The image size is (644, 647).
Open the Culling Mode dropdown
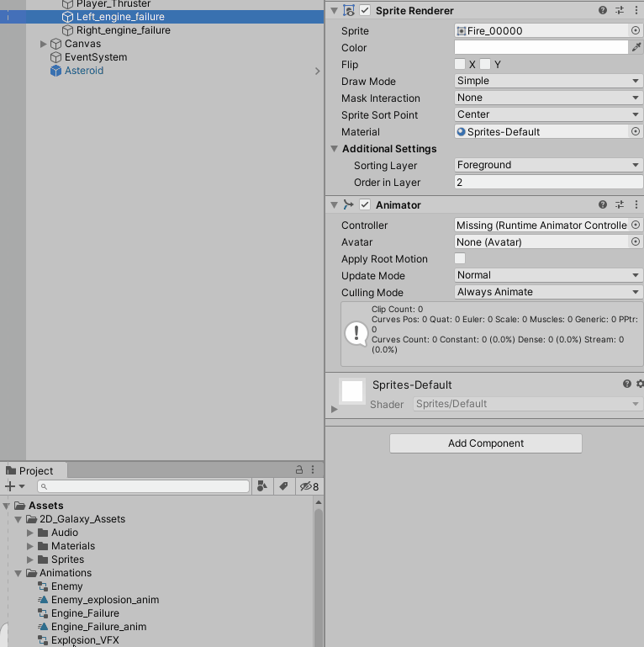click(548, 292)
